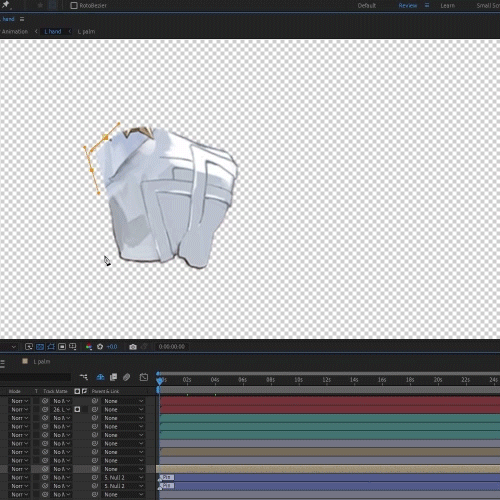Switch to the Review workspace
The height and width of the screenshot is (500, 500).
[407, 5]
